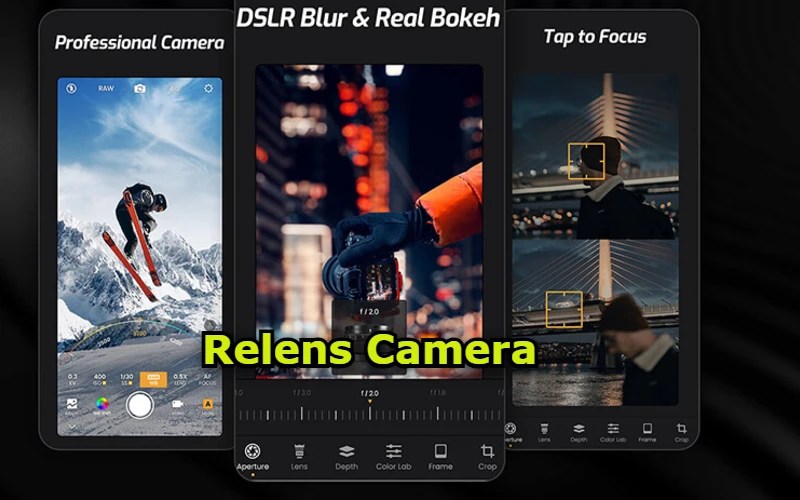Select the Frame tab in the center phone
This screenshot has height=500, width=800.
click(x=440, y=457)
